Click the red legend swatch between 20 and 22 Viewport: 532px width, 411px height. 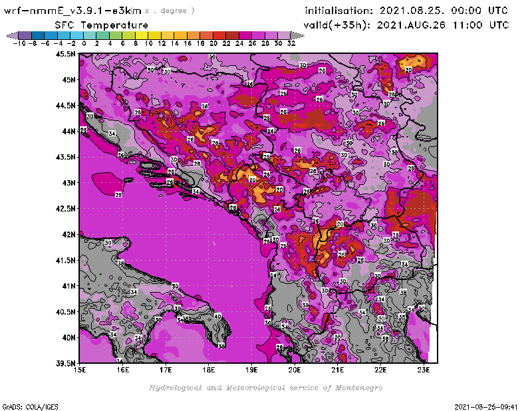click(219, 35)
